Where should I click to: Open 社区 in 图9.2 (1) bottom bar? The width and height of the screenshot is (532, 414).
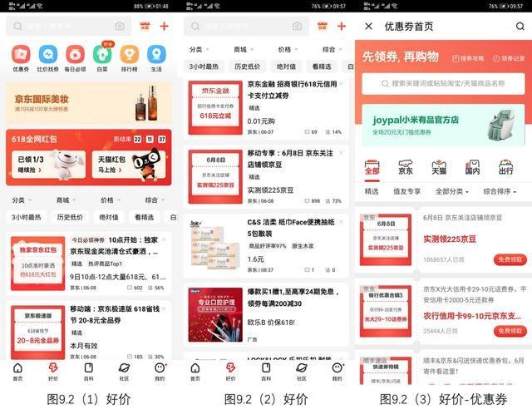tap(124, 372)
